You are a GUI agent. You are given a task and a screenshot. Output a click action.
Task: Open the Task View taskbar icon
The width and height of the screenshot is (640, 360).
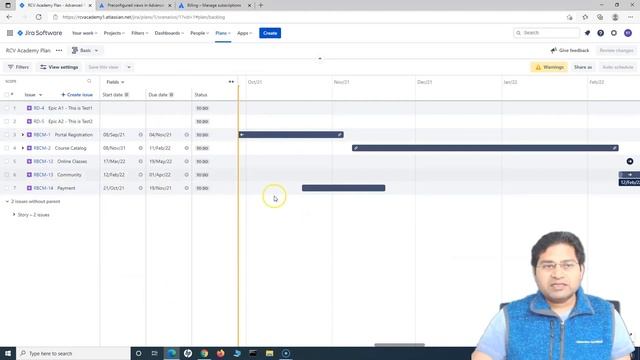(x=155, y=353)
